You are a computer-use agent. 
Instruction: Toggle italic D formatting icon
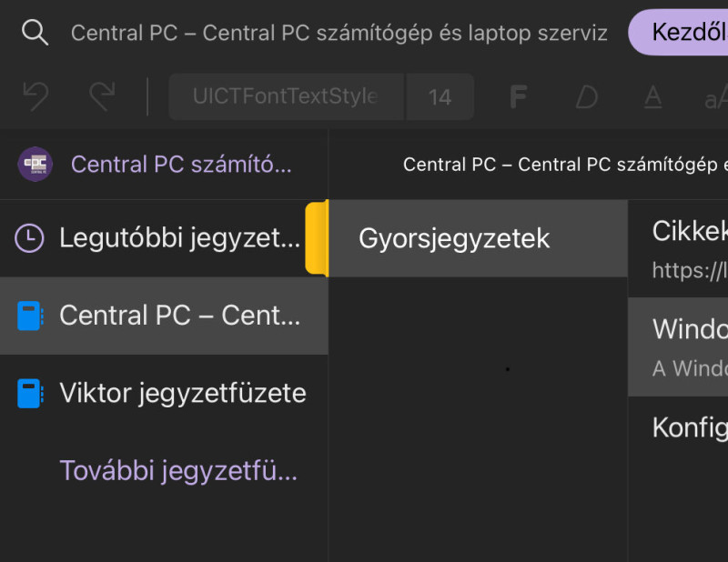[586, 97]
